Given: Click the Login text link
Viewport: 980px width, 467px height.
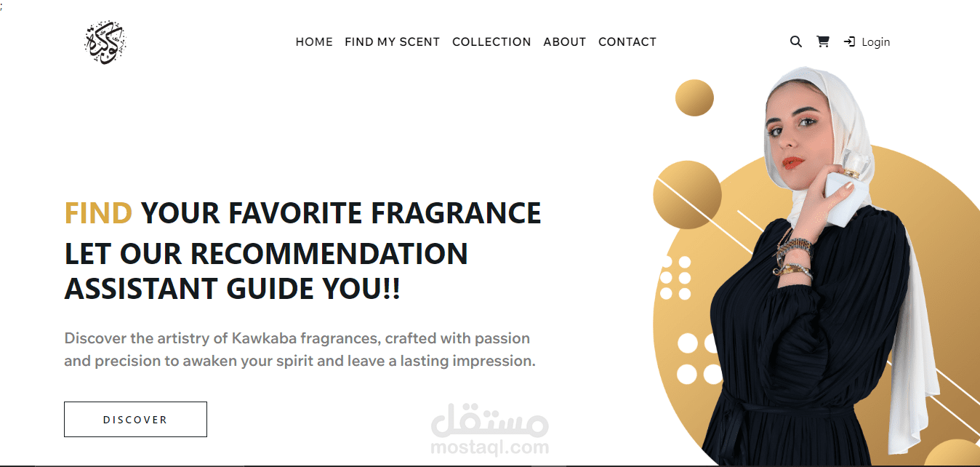Looking at the screenshot, I should pyautogui.click(x=876, y=42).
